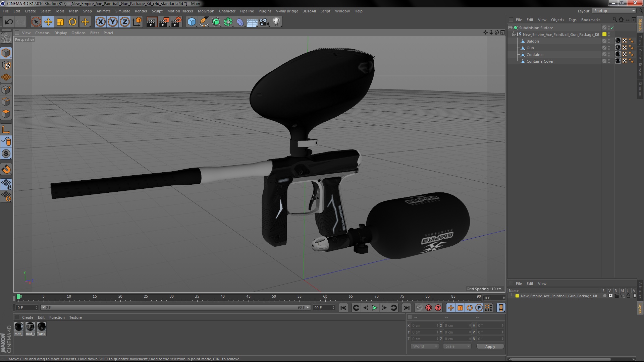Click the Undo arrow icon
The height and width of the screenshot is (362, 644).
point(9,22)
